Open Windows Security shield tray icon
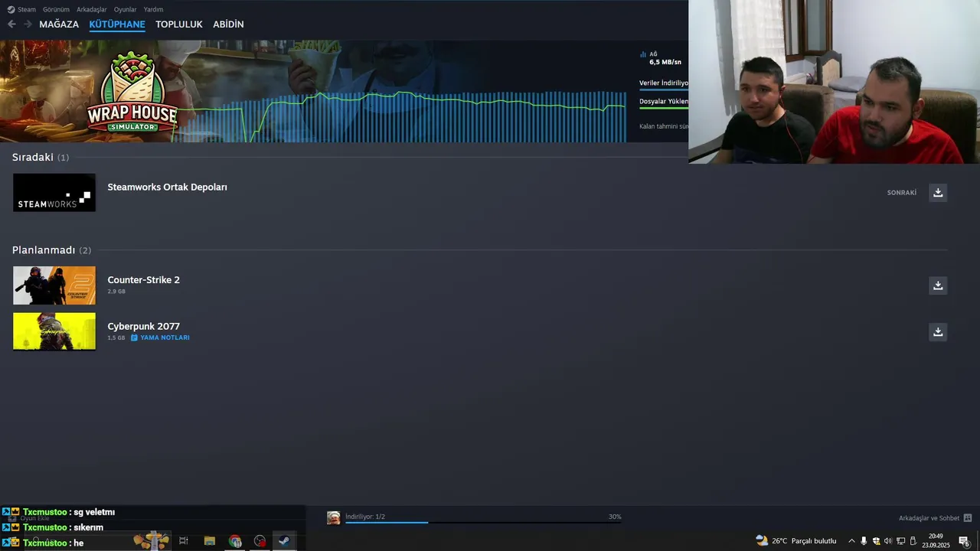Viewport: 980px width, 551px height. [x=876, y=541]
